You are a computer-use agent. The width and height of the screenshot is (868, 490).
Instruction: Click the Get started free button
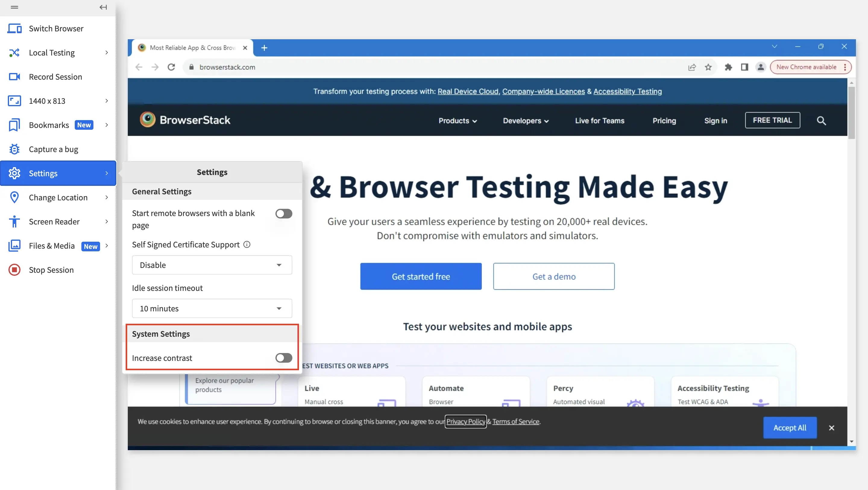(420, 276)
